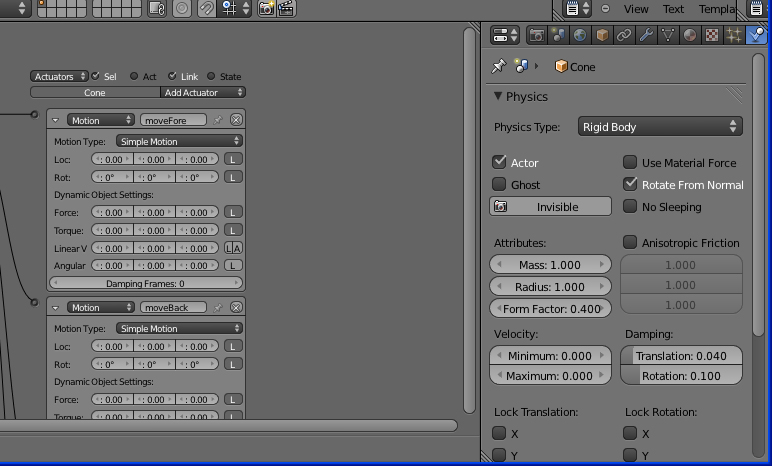Toggle the Sel checkbox for actuators
772x466 pixels.
click(x=96, y=76)
